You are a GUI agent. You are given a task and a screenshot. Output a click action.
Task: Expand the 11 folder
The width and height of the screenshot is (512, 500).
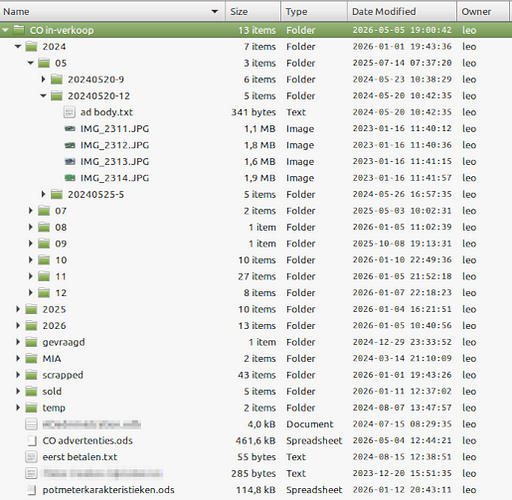[x=31, y=276]
